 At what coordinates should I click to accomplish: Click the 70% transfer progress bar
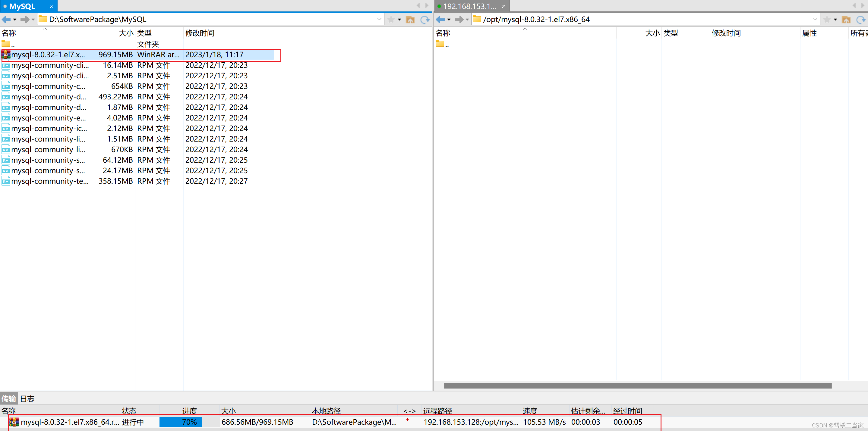pyautogui.click(x=189, y=422)
